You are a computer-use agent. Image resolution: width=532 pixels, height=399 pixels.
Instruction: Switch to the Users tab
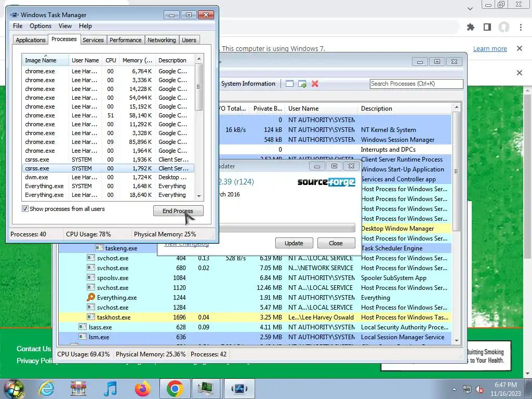click(189, 40)
